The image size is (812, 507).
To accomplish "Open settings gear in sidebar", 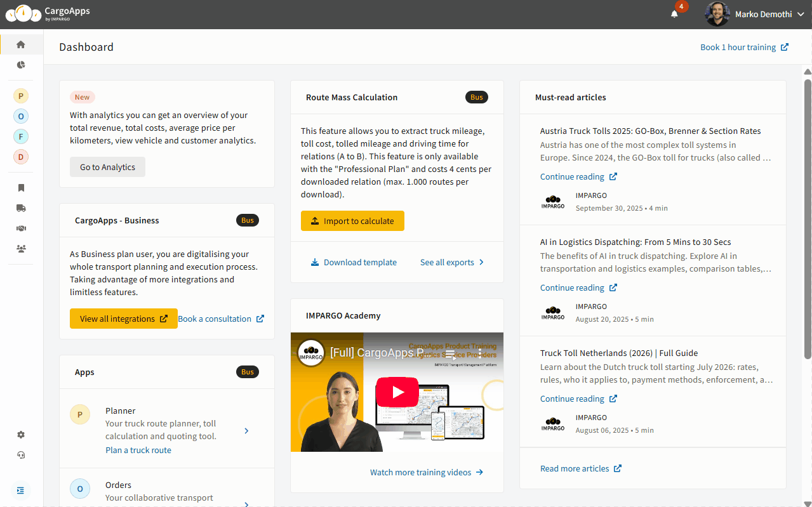I will coord(21,435).
